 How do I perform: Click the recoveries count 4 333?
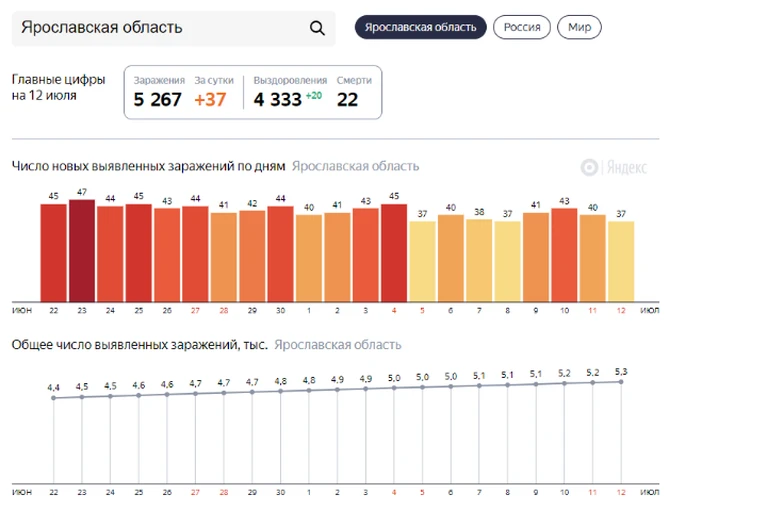click(x=277, y=99)
